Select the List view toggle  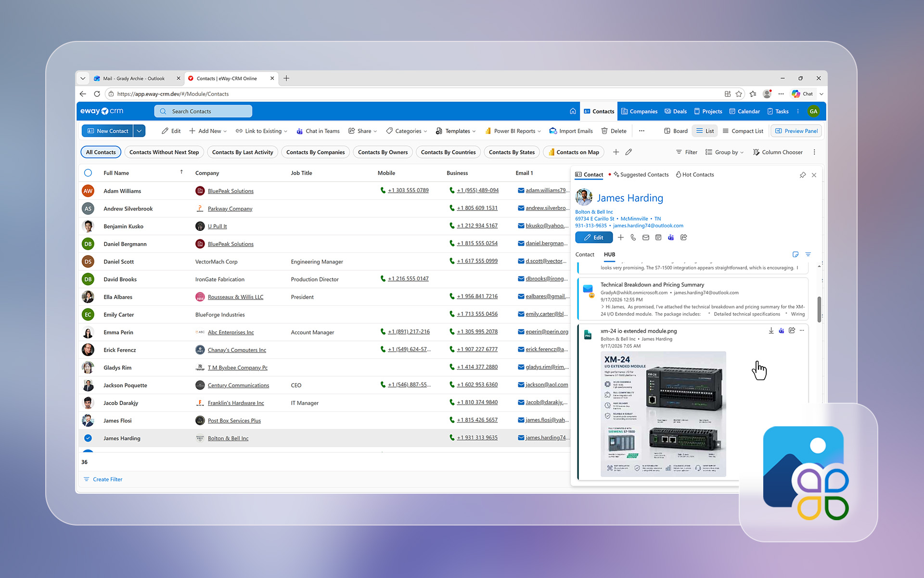point(705,131)
